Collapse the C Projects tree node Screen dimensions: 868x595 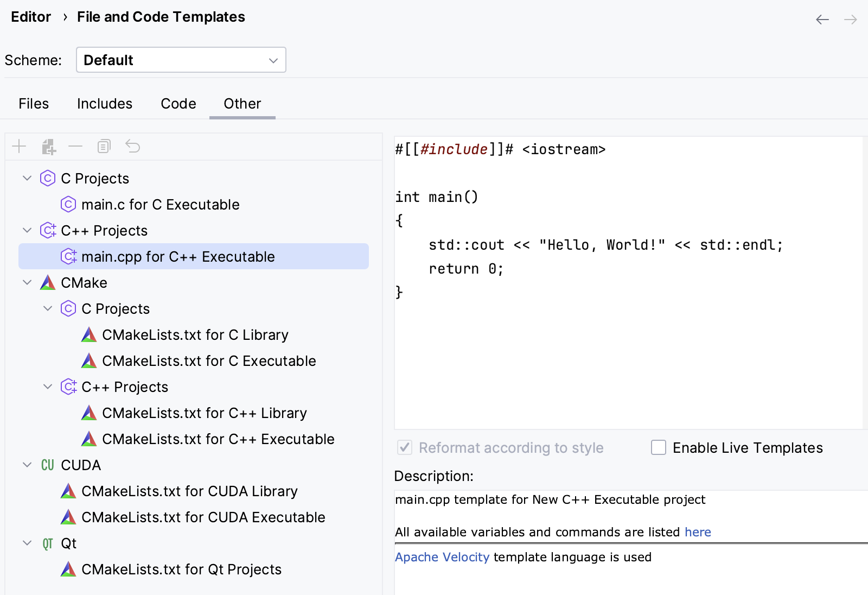click(x=27, y=178)
